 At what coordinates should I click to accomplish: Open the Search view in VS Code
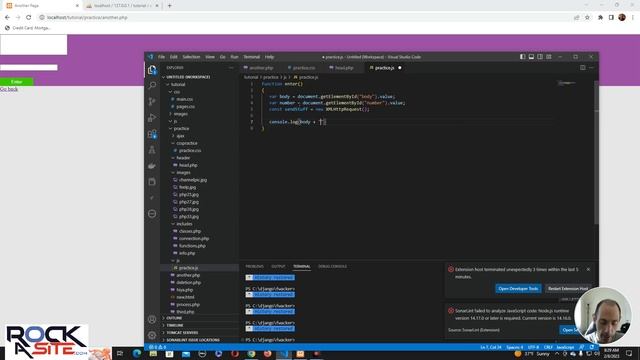coord(152,85)
